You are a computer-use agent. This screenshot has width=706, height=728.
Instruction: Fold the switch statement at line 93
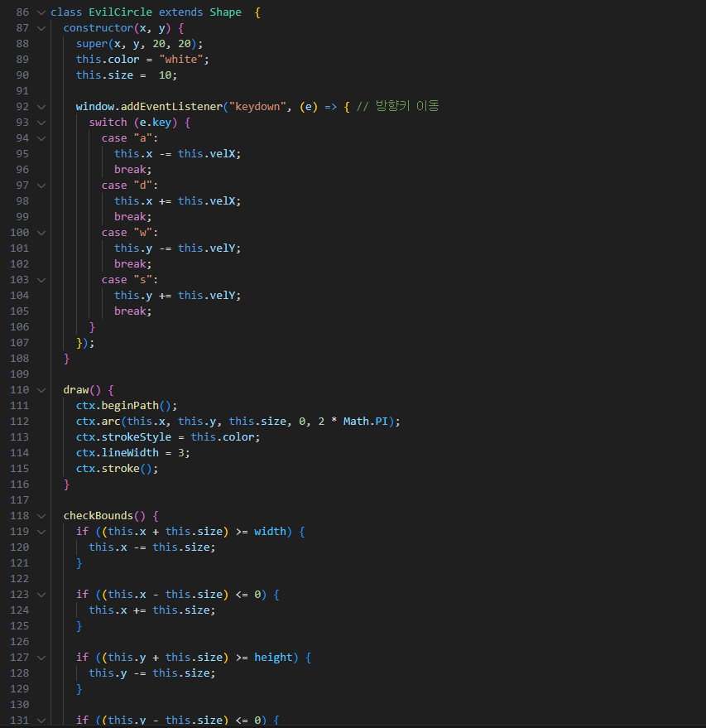[x=41, y=123]
